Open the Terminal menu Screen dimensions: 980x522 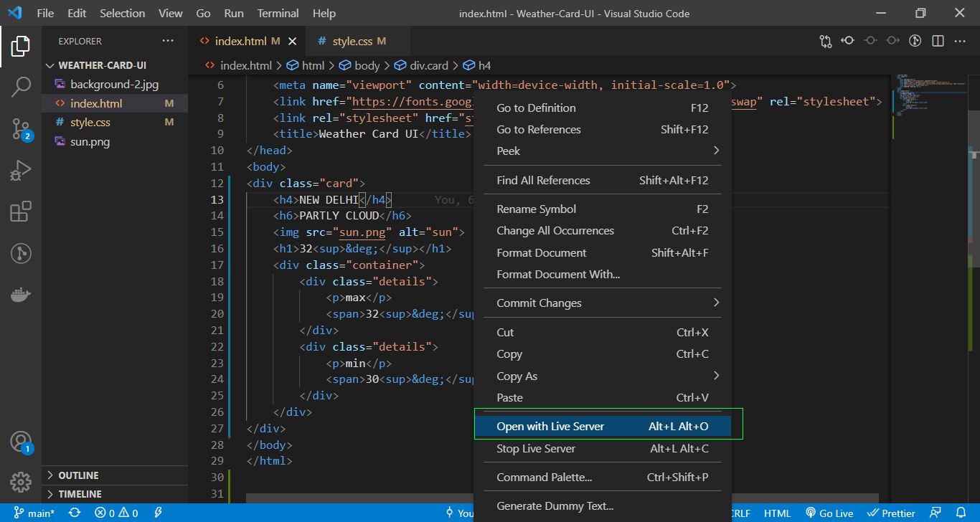(278, 13)
